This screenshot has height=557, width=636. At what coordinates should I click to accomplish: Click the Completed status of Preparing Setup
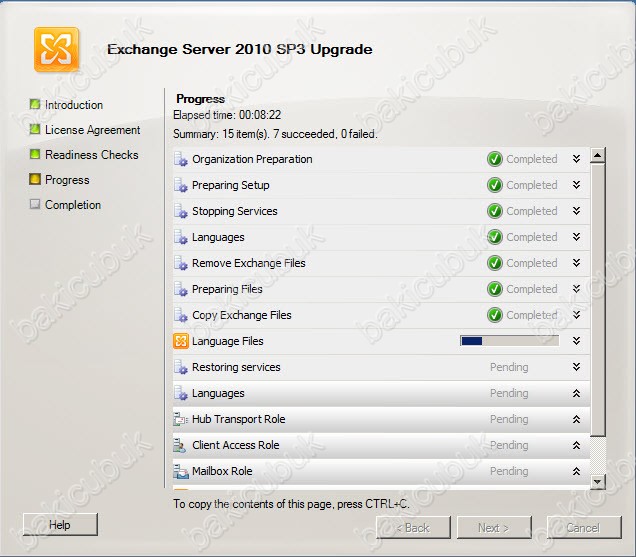(532, 185)
